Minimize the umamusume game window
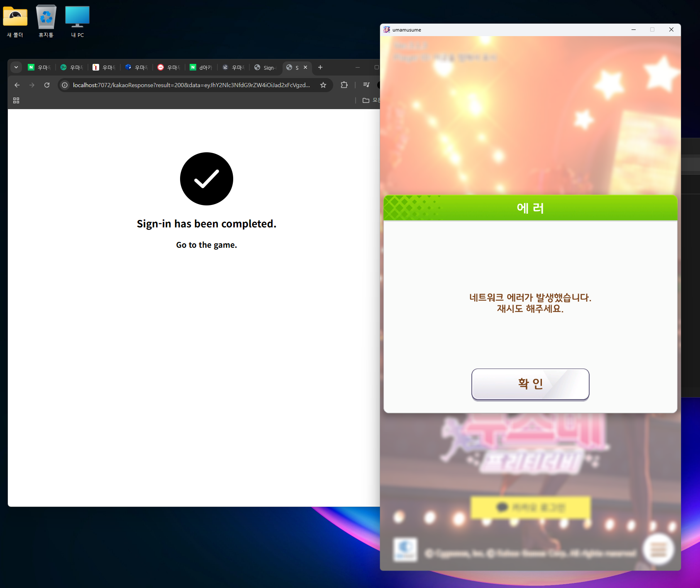Viewport: 700px width, 588px height. tap(634, 29)
